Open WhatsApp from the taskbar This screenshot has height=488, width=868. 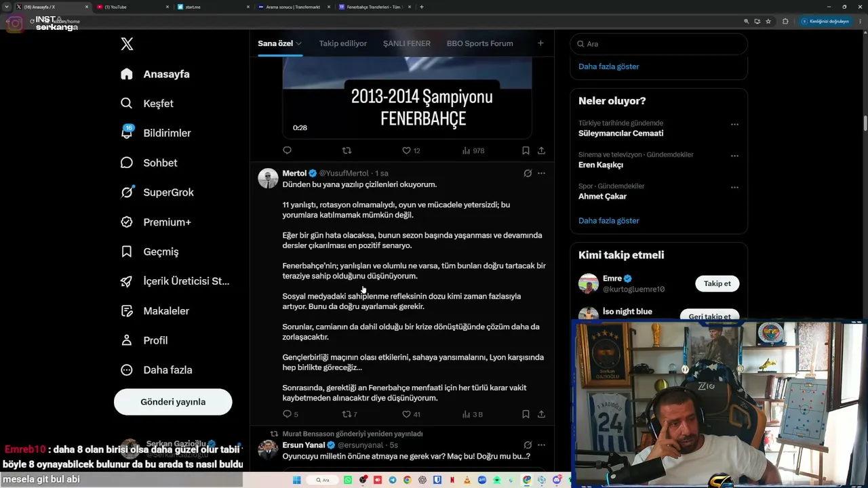coord(348,480)
